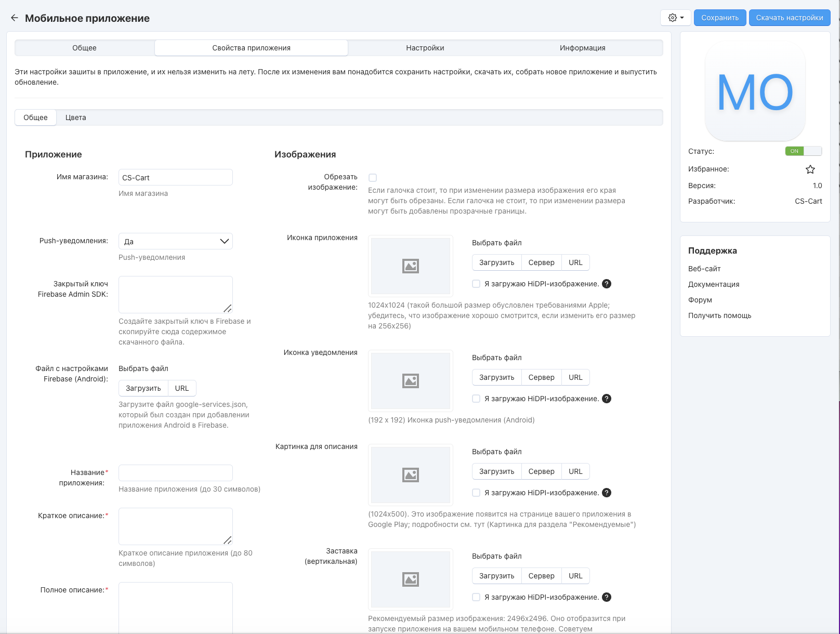This screenshot has height=634, width=840.
Task: Click the Название приложения input field
Action: tap(175, 473)
